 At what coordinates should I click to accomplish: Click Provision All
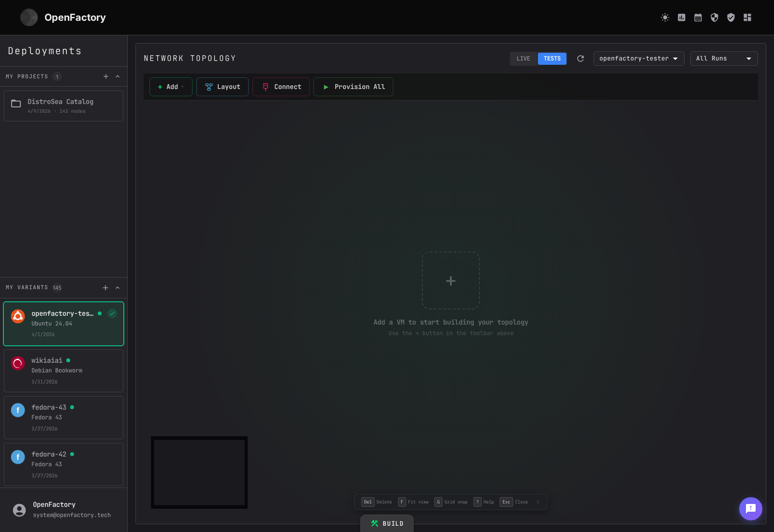pyautogui.click(x=353, y=87)
